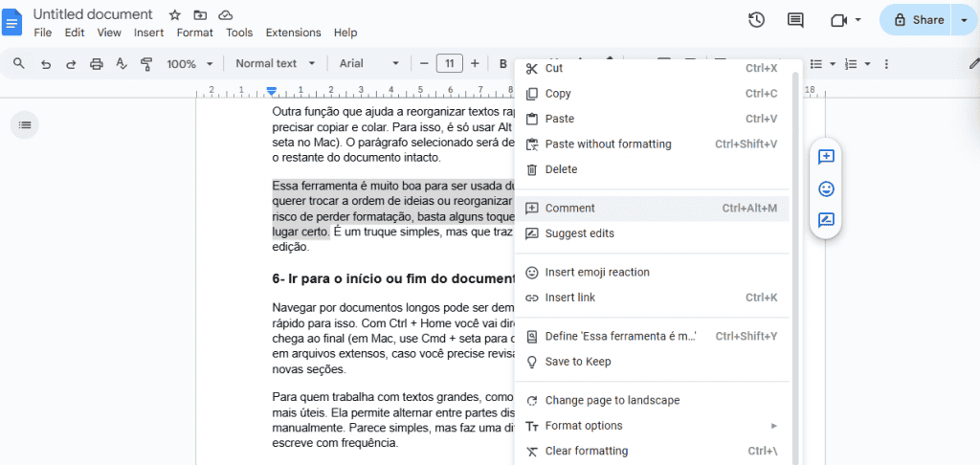The image size is (980, 465).
Task: Open the document outline panel
Action: coord(25,124)
